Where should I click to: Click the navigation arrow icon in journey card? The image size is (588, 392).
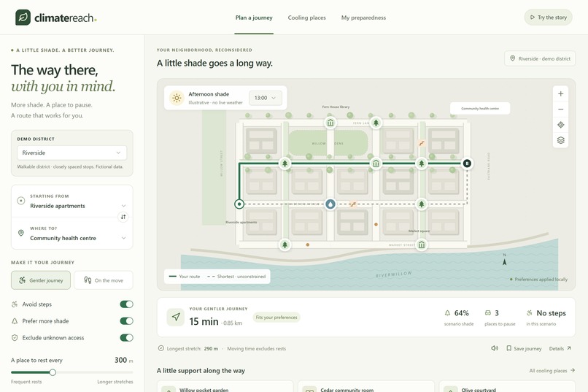coord(176,318)
